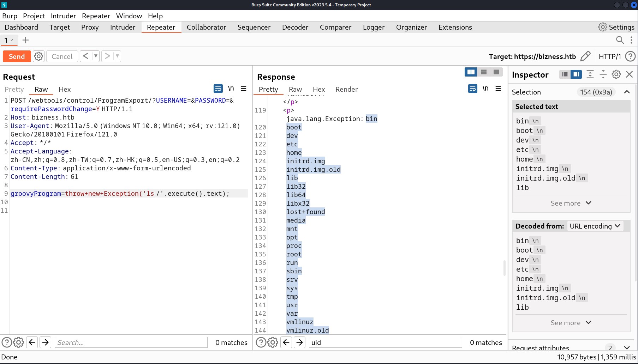Toggle word wrap in Request pane
The height and width of the screenshot is (364, 638).
218,89
